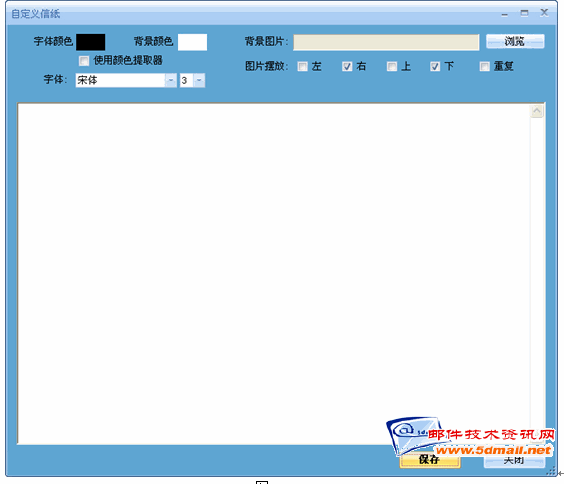Close the 自定义信纸 window with X
This screenshot has width=564, height=484.
pos(544,13)
